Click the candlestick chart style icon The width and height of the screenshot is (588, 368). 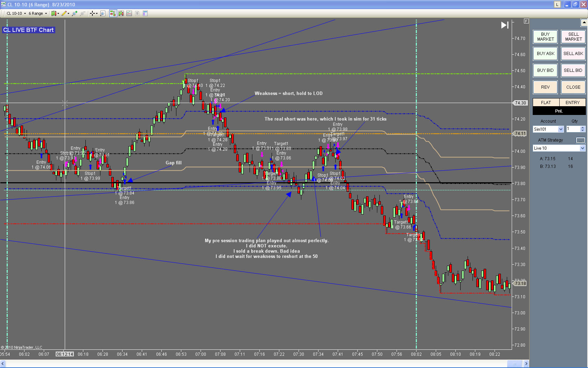click(54, 13)
